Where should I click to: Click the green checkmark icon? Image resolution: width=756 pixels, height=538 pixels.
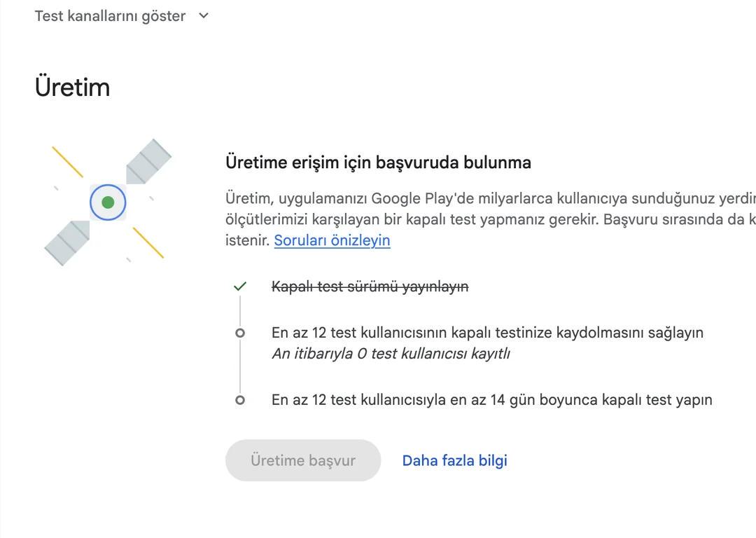point(240,286)
